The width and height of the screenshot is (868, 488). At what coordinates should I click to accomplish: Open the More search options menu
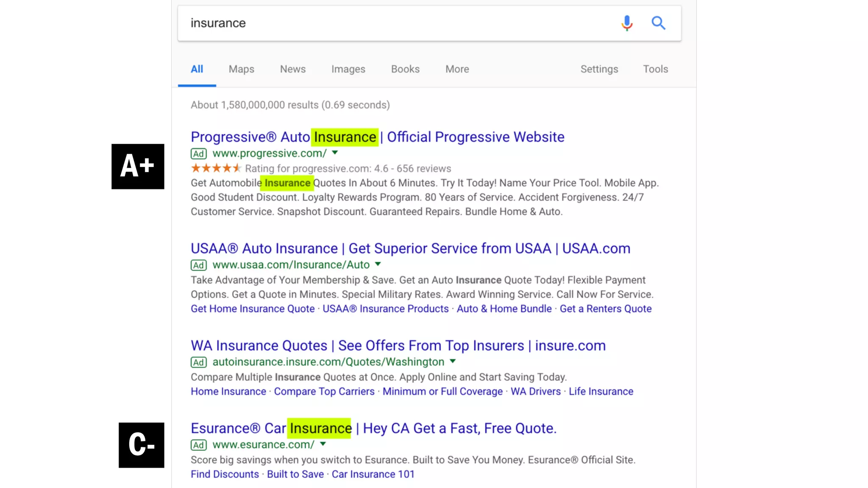(x=457, y=69)
